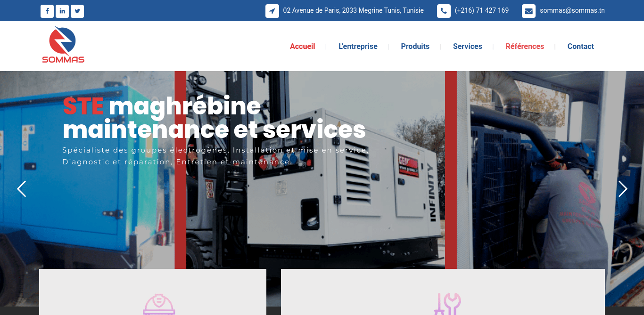The height and width of the screenshot is (315, 644).
Task: Click the SOMMAS logo
Action: (63, 45)
